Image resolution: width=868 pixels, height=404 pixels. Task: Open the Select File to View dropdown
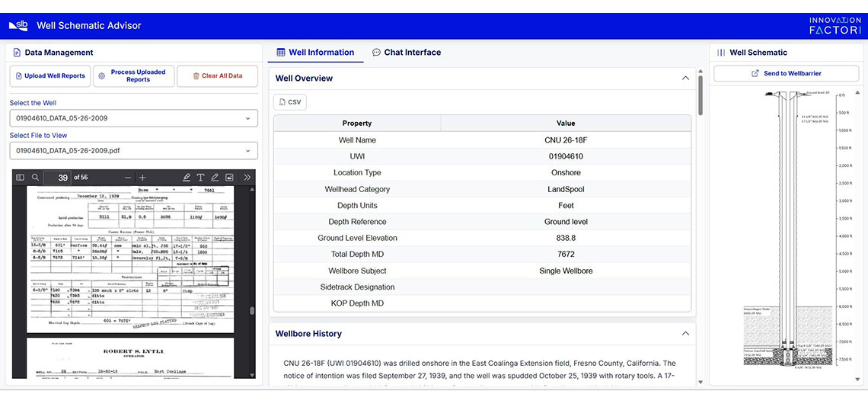[133, 150]
